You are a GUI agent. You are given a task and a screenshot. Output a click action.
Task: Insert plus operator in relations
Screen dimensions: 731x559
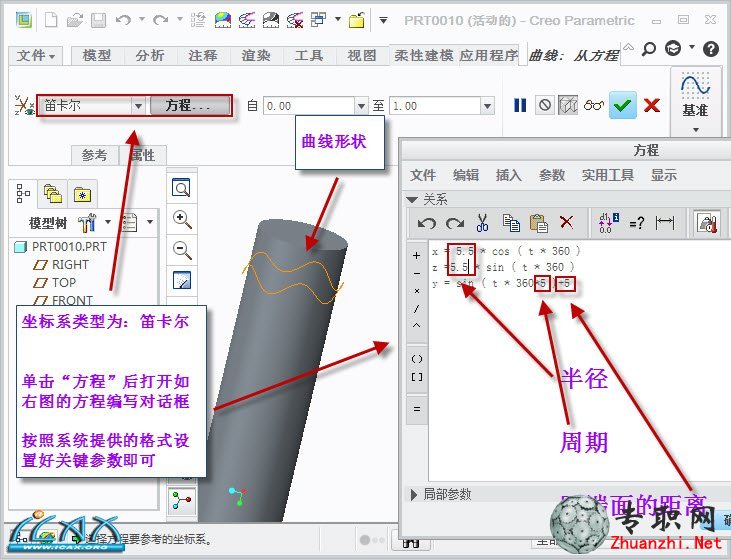(x=417, y=255)
